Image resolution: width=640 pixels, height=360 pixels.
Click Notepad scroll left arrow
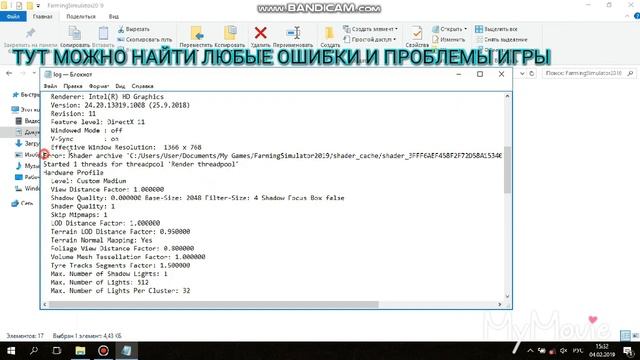[x=45, y=304]
